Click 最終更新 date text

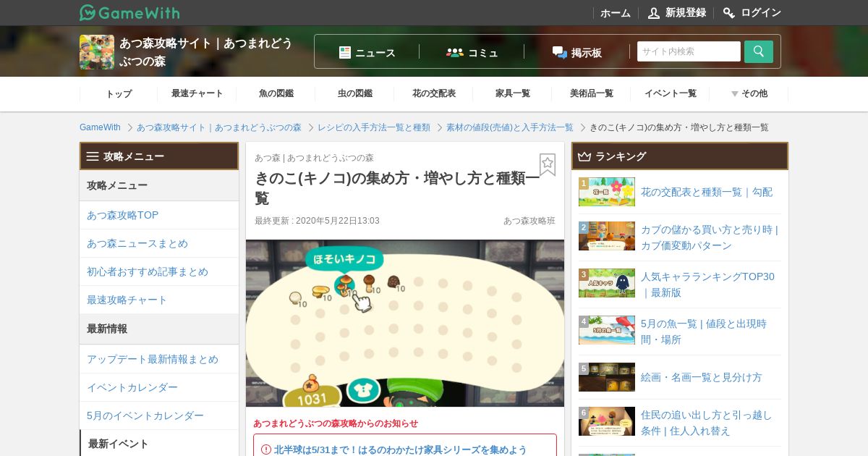(x=317, y=221)
